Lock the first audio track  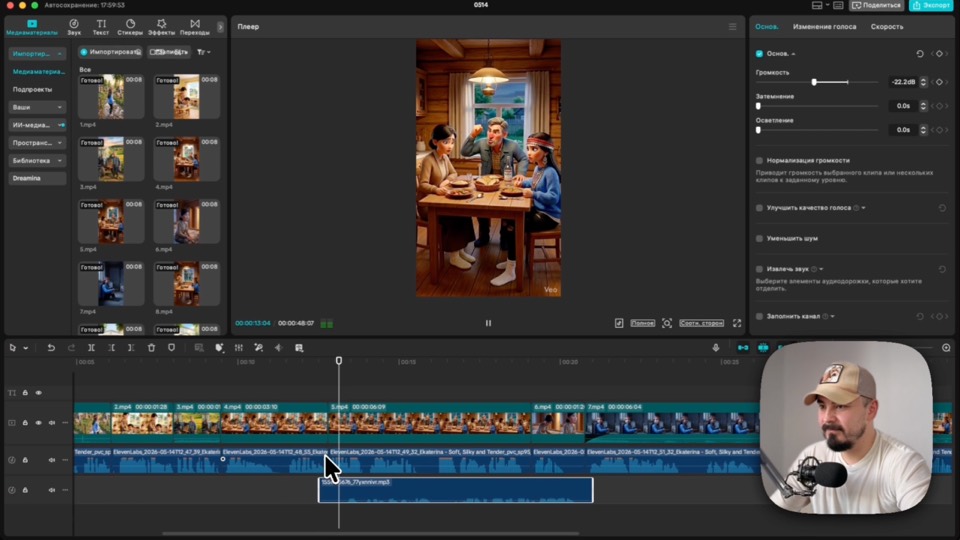(25, 460)
